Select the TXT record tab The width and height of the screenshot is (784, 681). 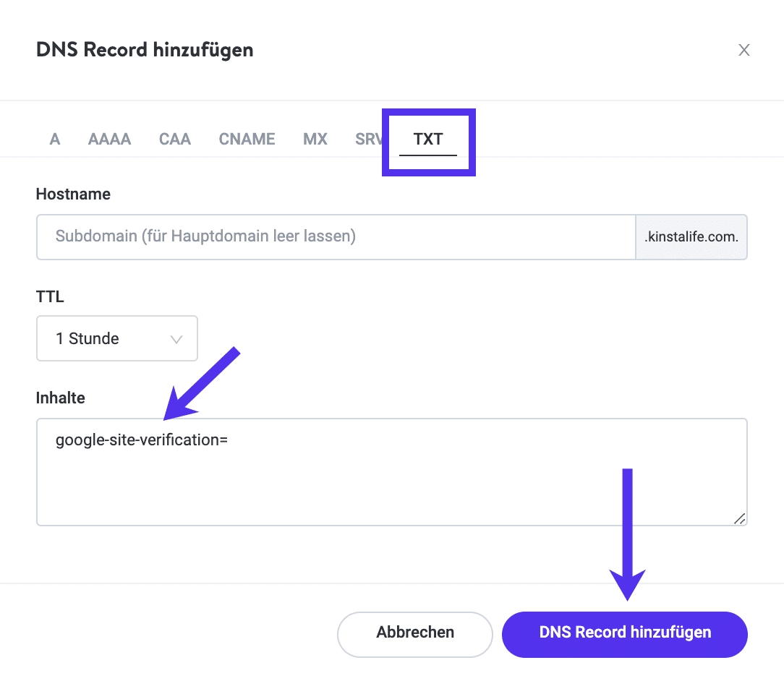click(428, 139)
